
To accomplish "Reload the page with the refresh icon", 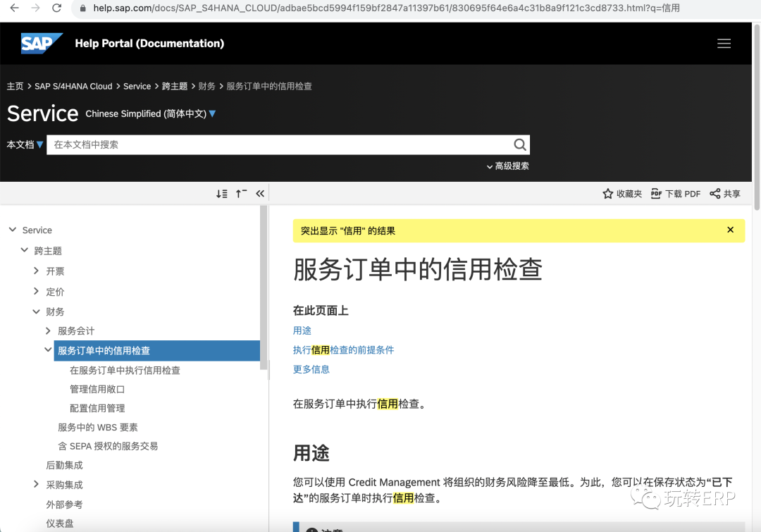I will click(57, 8).
